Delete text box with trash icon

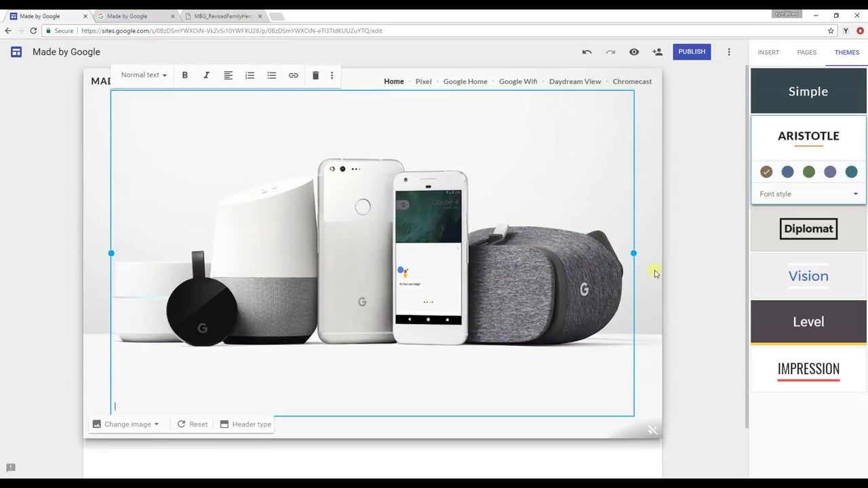pos(315,75)
